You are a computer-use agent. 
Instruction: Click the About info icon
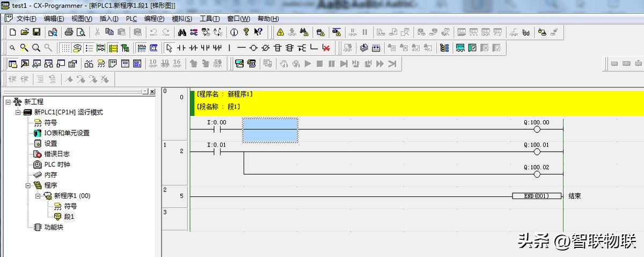[x=234, y=32]
